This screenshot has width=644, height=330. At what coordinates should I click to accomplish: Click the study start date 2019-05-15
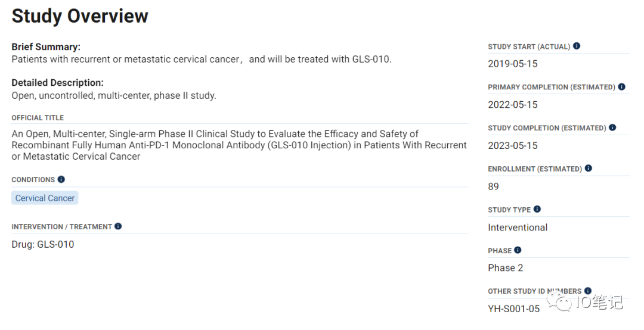513,64
